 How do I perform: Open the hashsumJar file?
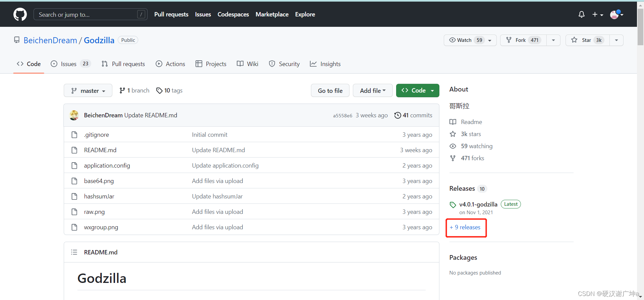[99, 196]
